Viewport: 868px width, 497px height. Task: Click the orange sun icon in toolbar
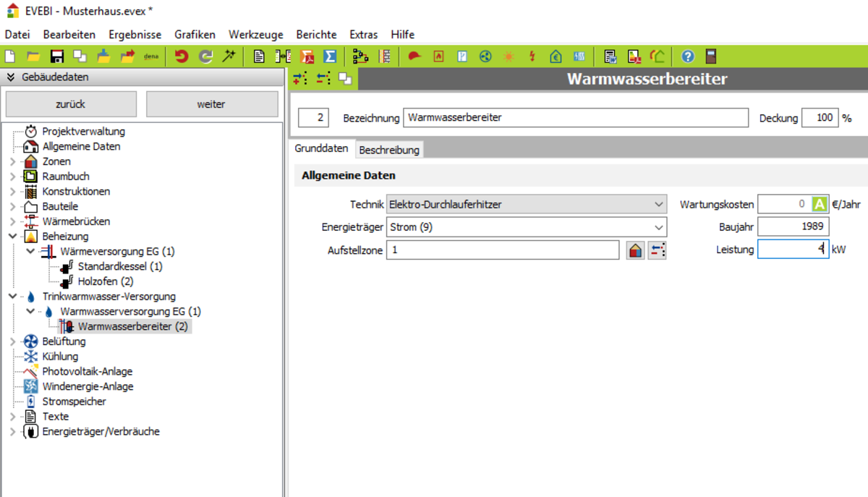(x=509, y=56)
